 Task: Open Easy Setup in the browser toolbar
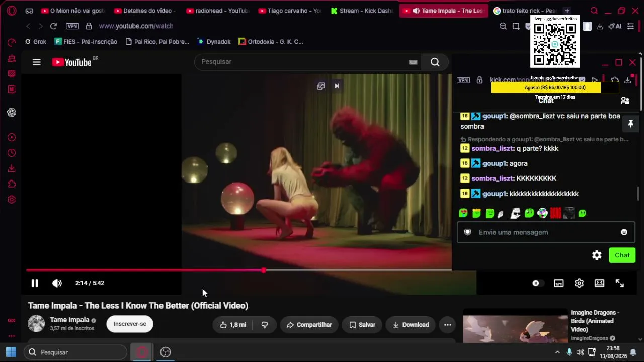tap(630, 26)
